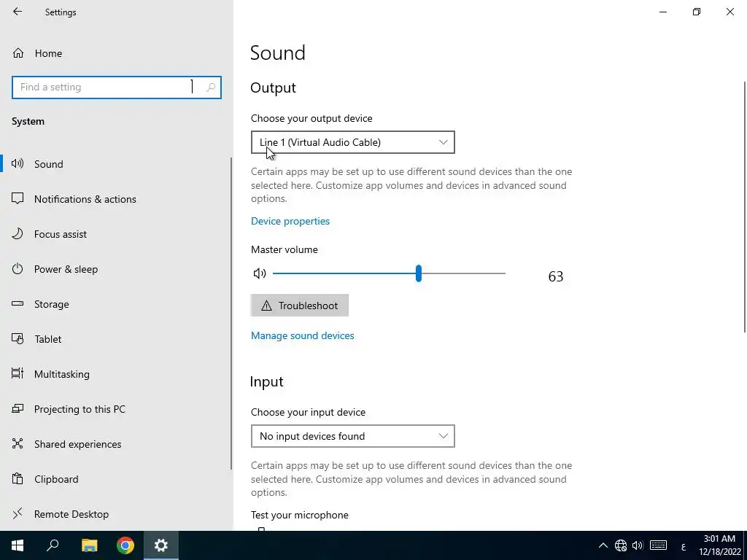Click the Storage drive icon
This screenshot has width=747, height=560.
pyautogui.click(x=18, y=304)
